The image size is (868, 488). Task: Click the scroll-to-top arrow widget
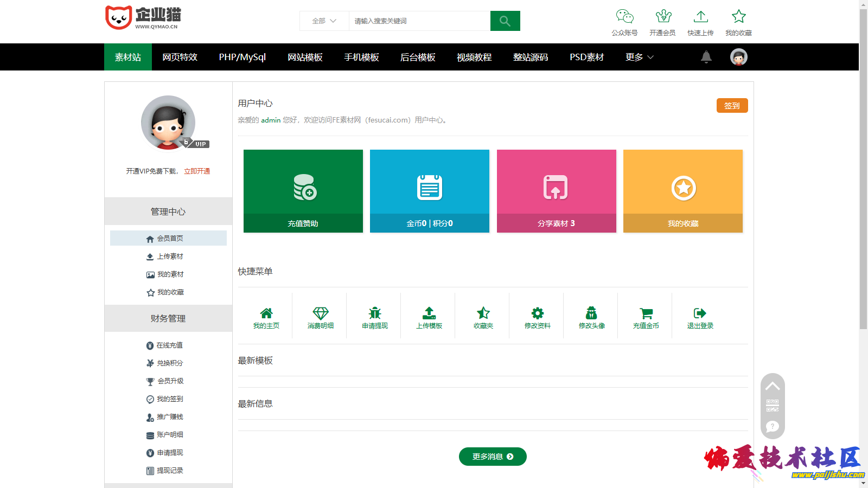(773, 386)
